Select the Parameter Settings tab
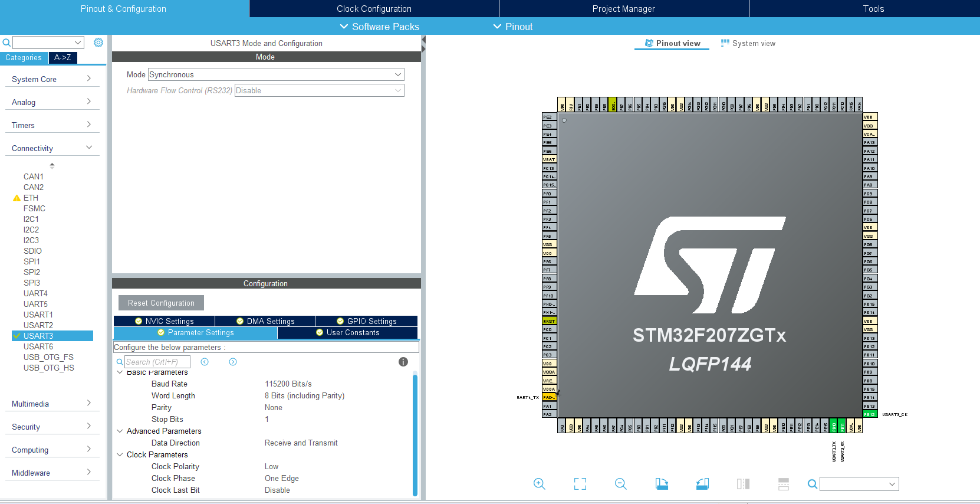The height and width of the screenshot is (504, 980). 195,333
